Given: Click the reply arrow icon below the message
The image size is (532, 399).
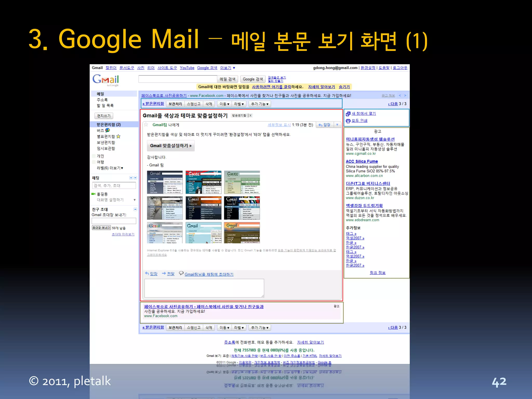Looking at the screenshot, I should (147, 274).
